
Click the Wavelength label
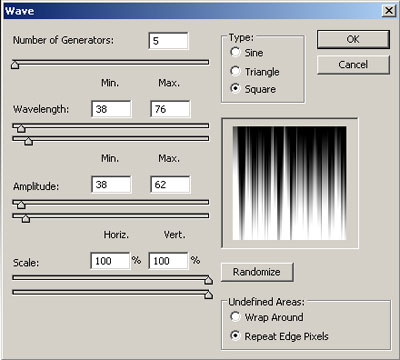click(x=41, y=109)
